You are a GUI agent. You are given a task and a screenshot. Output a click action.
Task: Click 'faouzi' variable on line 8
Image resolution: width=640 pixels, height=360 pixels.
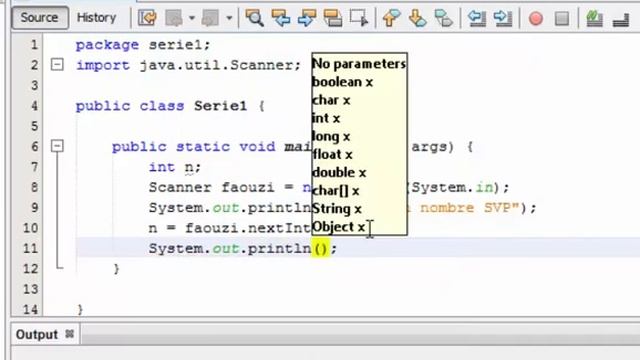click(248, 187)
